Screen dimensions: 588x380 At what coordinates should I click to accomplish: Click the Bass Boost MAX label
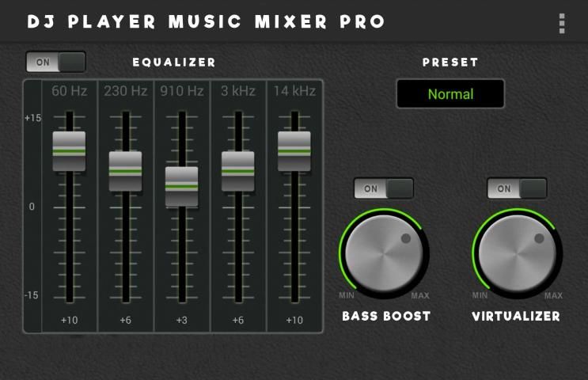[420, 296]
